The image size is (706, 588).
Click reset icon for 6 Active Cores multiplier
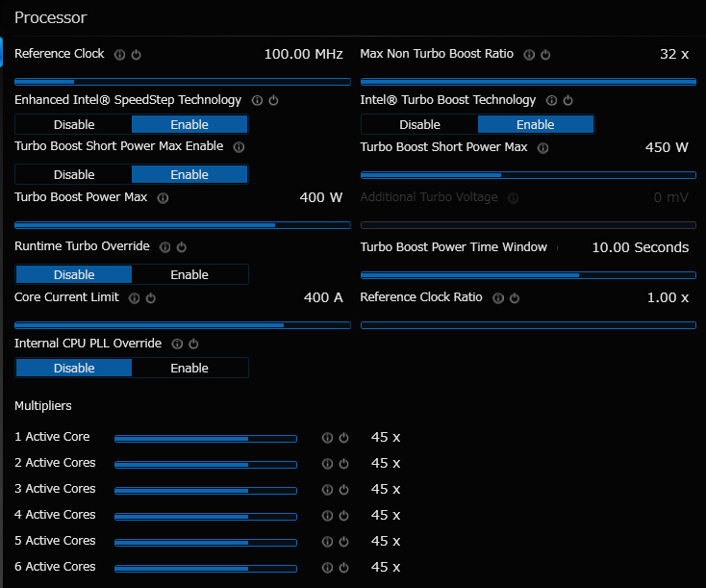point(343,568)
